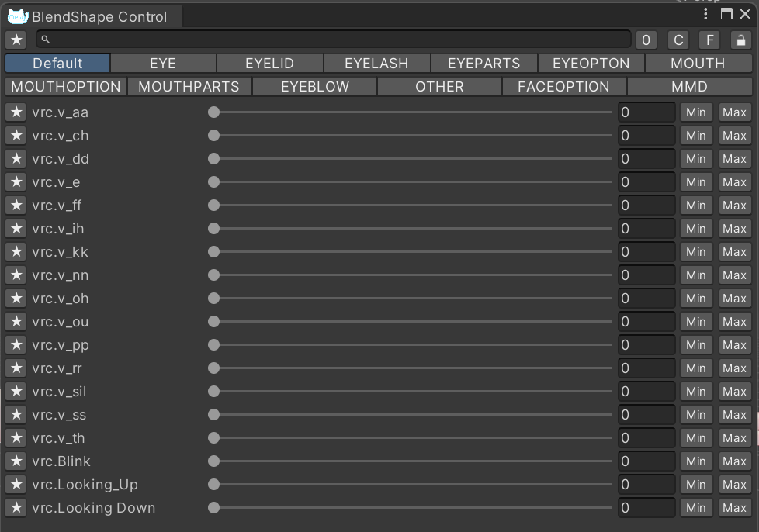The height and width of the screenshot is (532, 759).
Task: Toggle the favorites filter star beside search
Action: point(16,40)
